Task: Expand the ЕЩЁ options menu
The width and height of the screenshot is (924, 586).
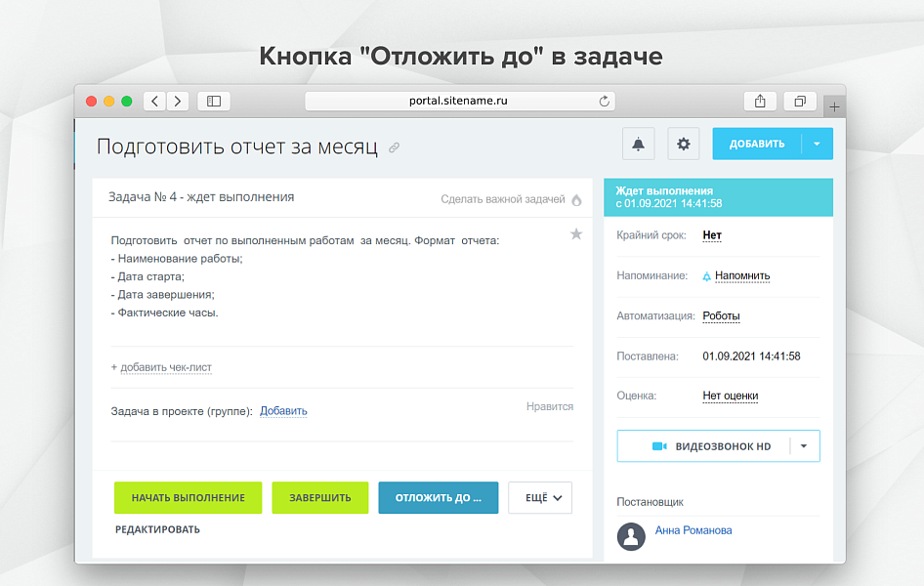Action: click(x=539, y=497)
